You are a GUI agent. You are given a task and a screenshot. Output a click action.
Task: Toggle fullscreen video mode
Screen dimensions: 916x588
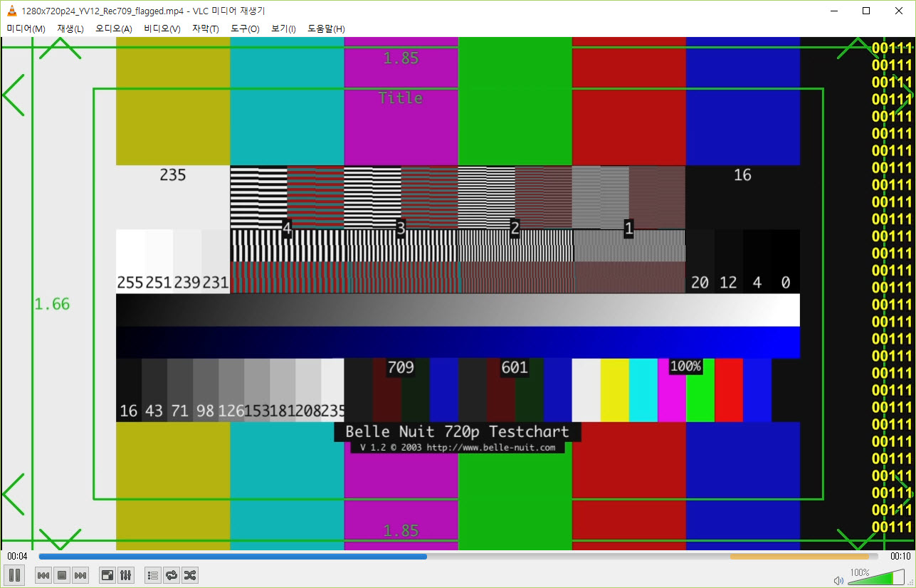(x=107, y=574)
